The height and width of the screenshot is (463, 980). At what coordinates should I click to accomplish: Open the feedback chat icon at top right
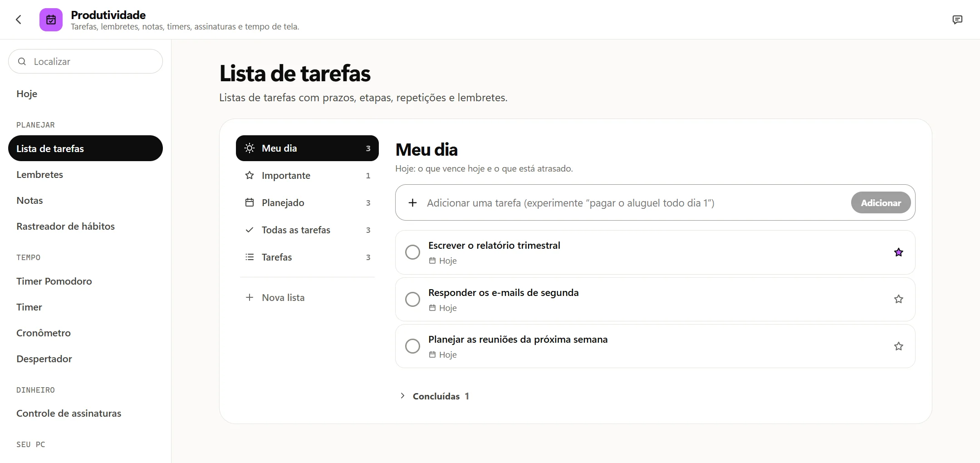pos(957,20)
